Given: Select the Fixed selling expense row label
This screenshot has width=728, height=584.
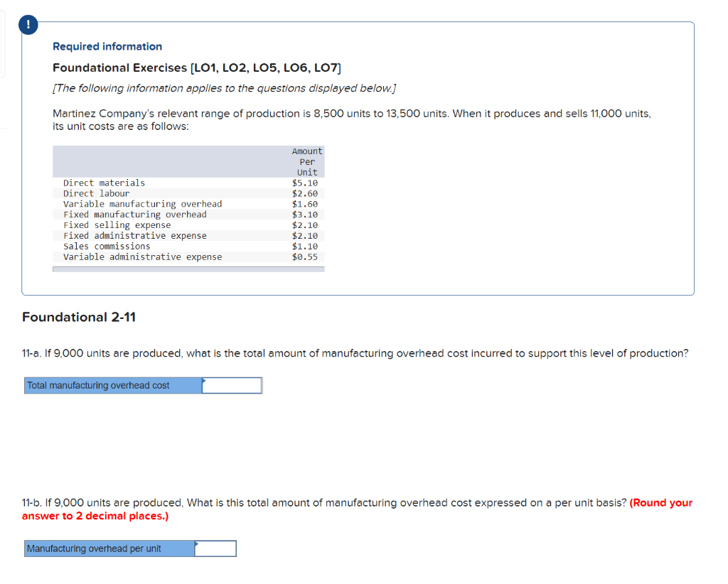Looking at the screenshot, I should point(117,225).
